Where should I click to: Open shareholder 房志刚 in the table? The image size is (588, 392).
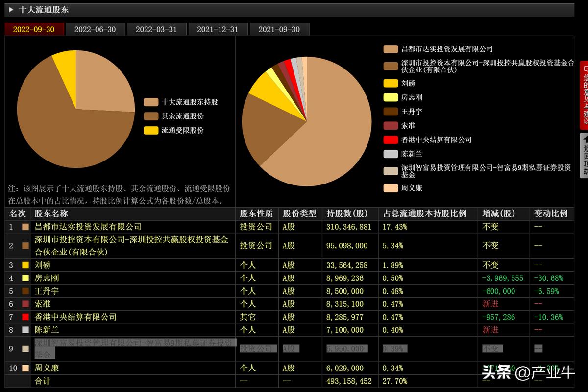point(47,278)
